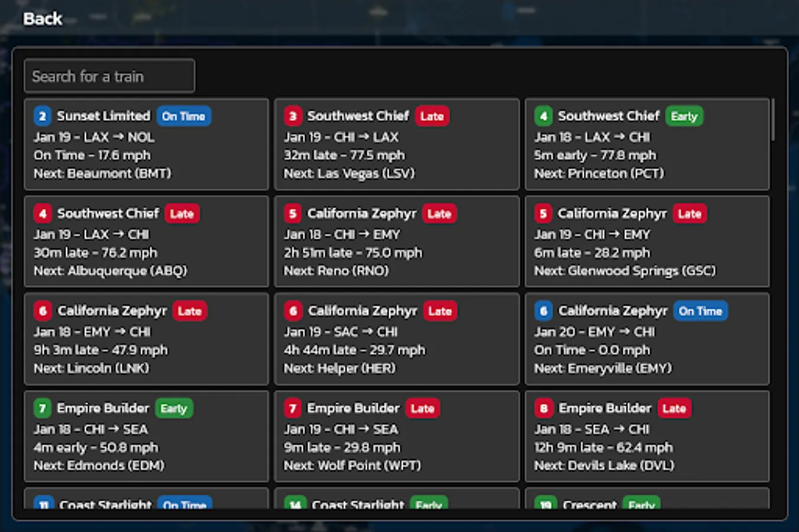Click green number 7 Empire Builder badge
This screenshot has height=532, width=799.
coord(42,409)
